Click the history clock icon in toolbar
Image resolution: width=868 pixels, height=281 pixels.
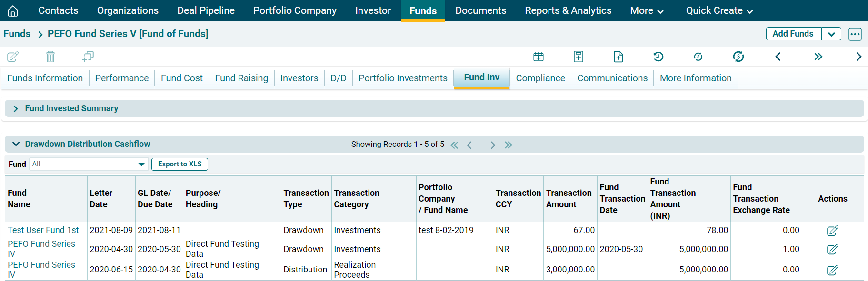(x=658, y=57)
